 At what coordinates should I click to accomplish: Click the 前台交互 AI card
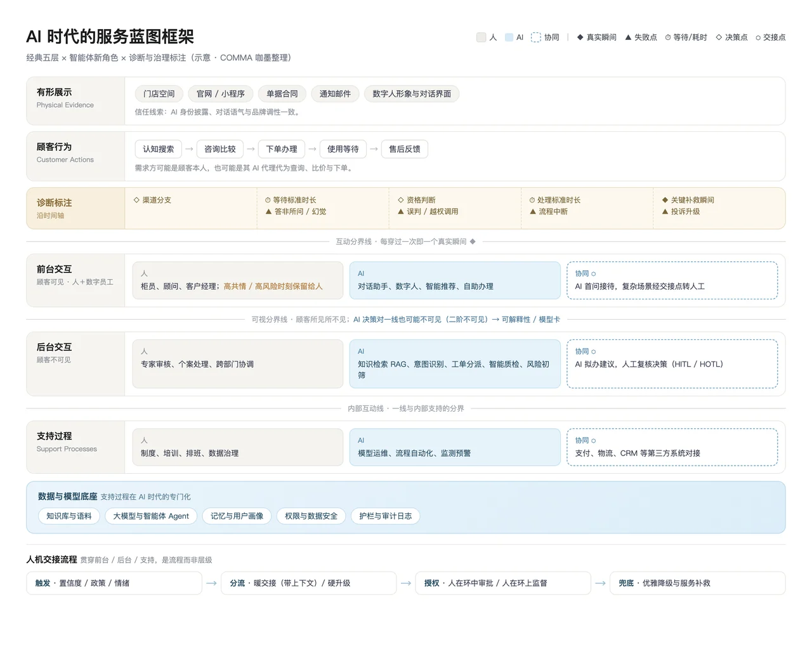coord(455,280)
